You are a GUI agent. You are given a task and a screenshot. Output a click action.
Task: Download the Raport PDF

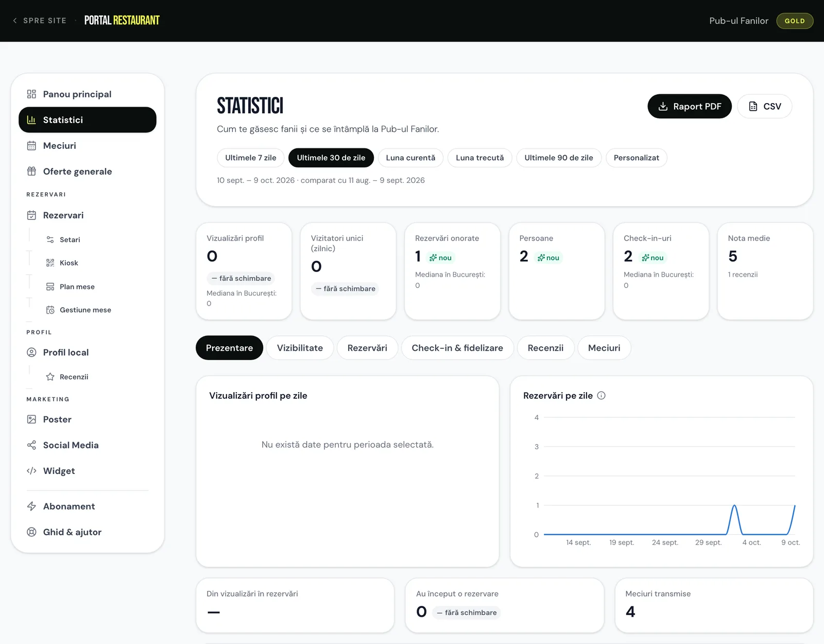pos(690,106)
